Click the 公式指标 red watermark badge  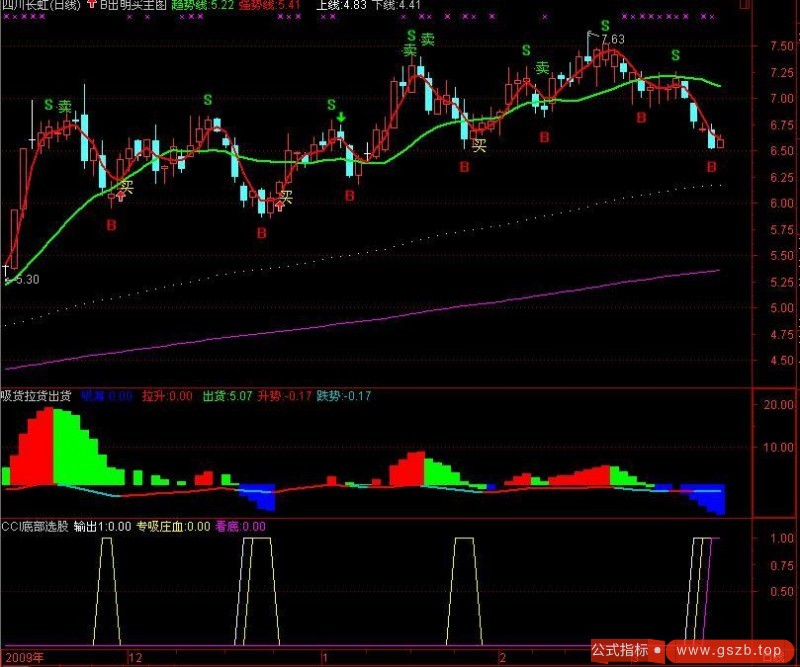620,650
